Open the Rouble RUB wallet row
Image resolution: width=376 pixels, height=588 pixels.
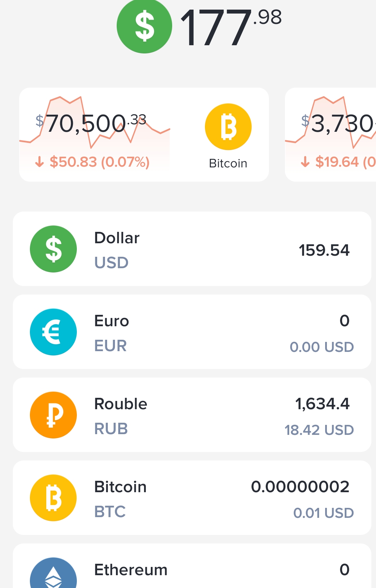pos(192,415)
